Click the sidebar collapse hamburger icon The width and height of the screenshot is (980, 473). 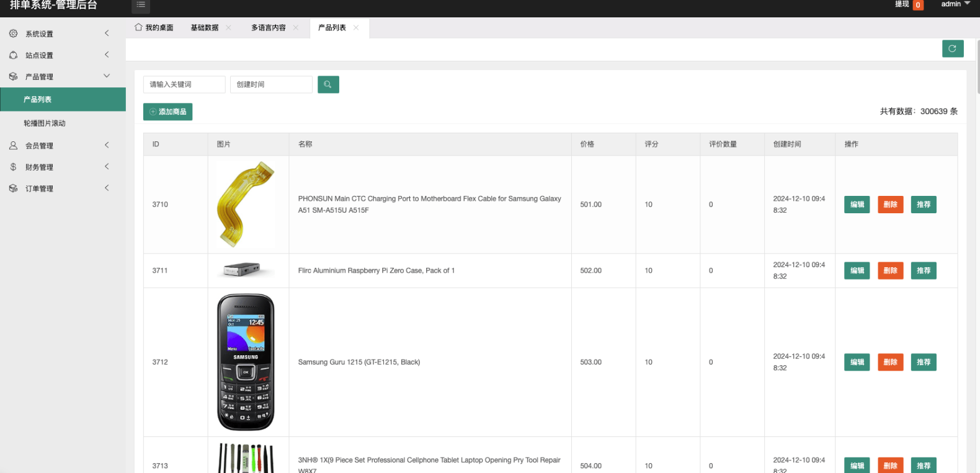[x=141, y=5]
